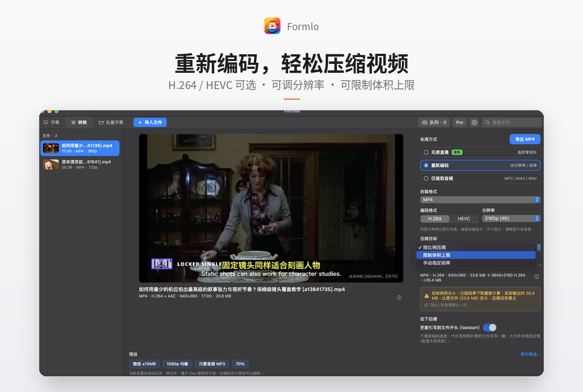Image resolution: width=583 pixels, height=392 pixels.
Task: Click the magnifier icon in search box
Action: pos(487,122)
